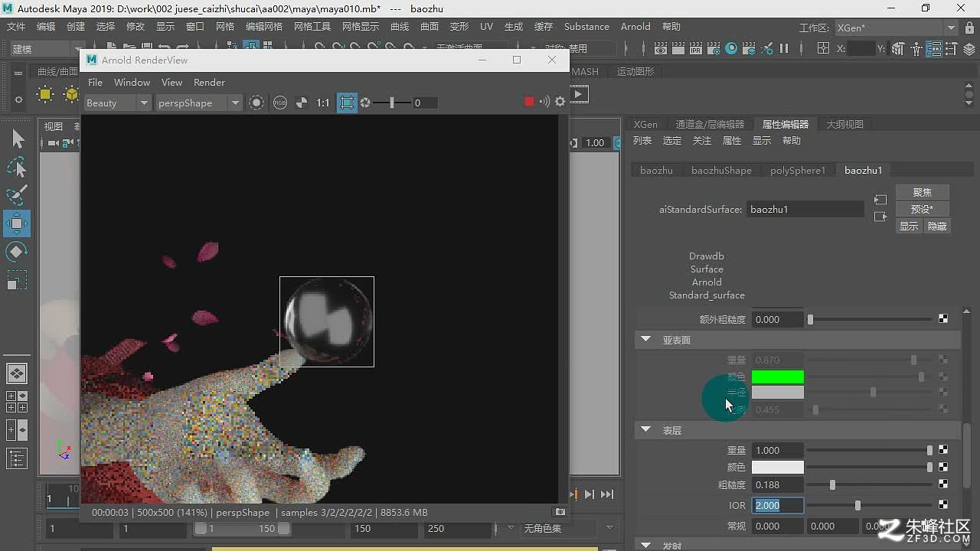Set 1:1 zoom in RenderView

pos(323,103)
